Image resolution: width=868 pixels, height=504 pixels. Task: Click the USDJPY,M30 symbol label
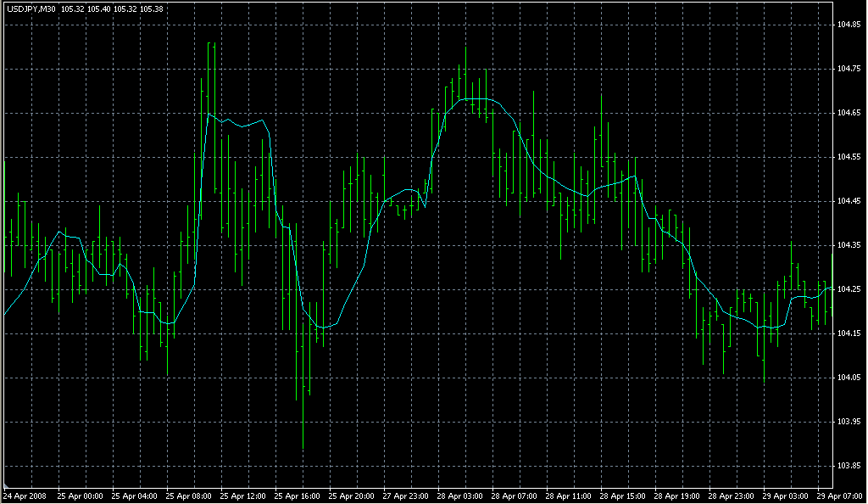coord(31,9)
